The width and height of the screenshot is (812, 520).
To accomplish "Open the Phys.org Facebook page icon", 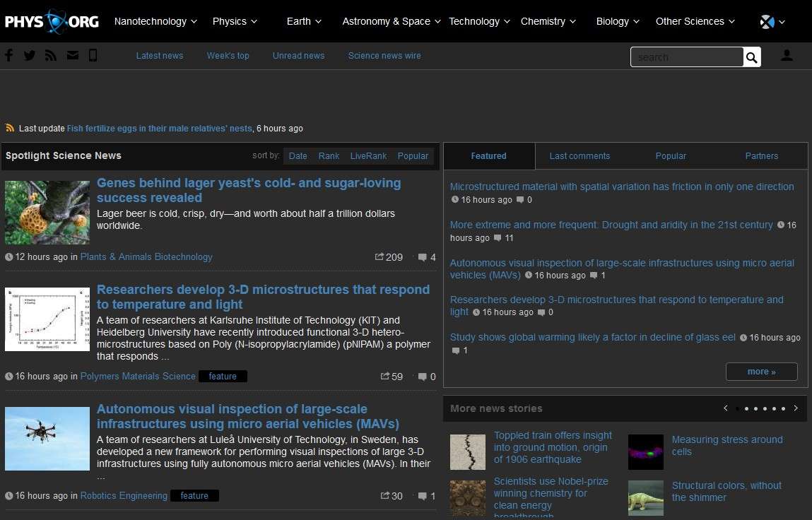I will tap(8, 54).
